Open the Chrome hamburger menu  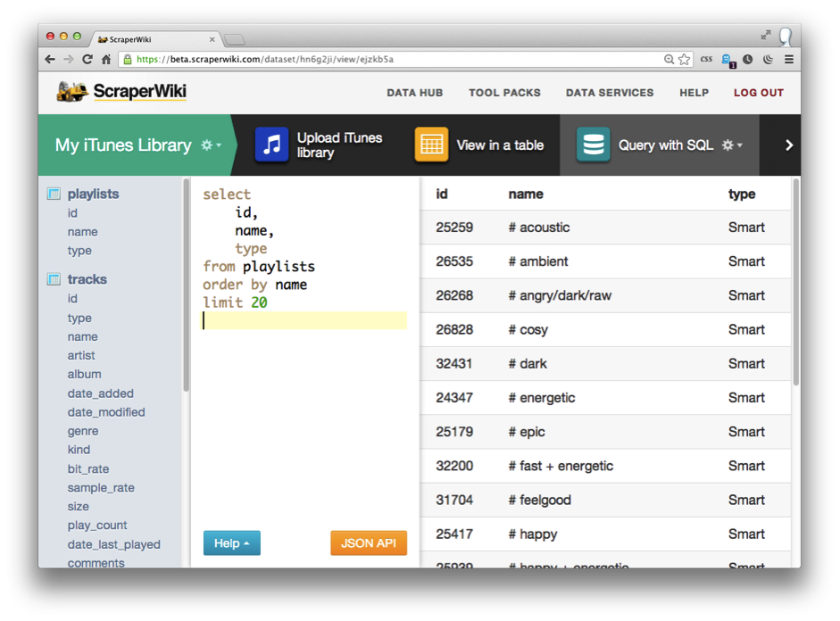click(x=789, y=60)
